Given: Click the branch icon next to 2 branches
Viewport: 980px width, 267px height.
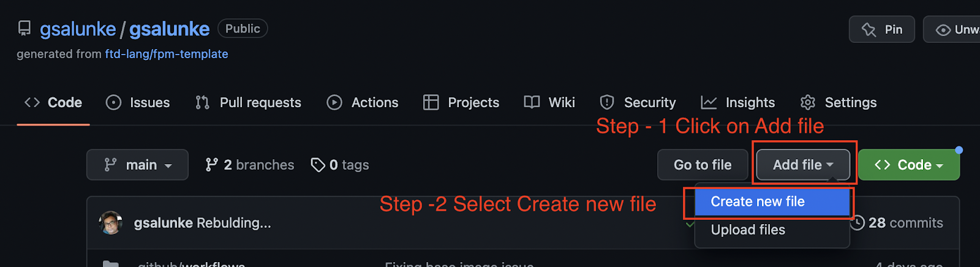Looking at the screenshot, I should coord(211,165).
